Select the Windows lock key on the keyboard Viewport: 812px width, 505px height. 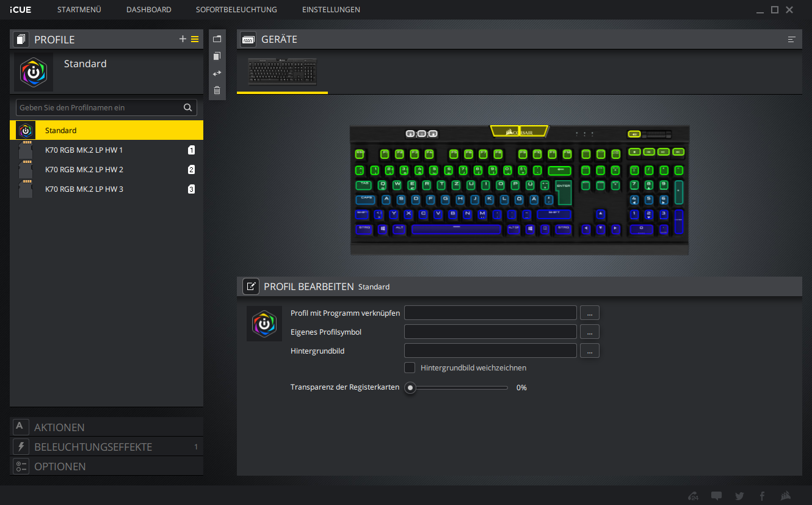point(433,134)
